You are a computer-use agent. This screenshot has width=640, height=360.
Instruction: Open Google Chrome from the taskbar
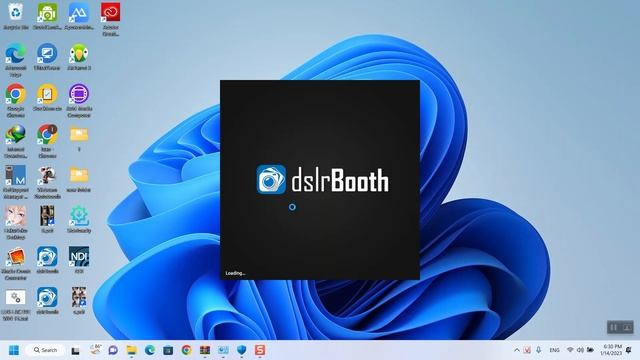pyautogui.click(x=187, y=350)
